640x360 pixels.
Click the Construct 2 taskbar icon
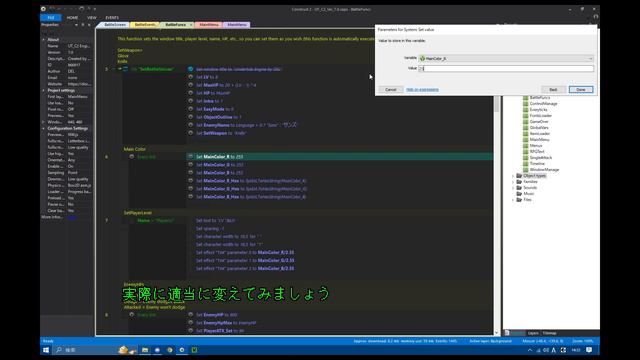[x=182, y=350]
